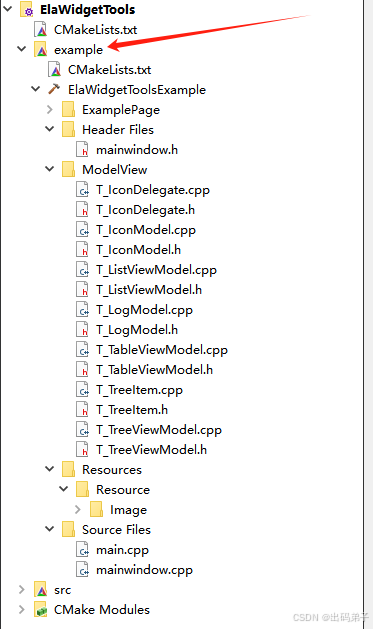Click the Resource subfolder icon
This screenshot has width=373, height=629.
(82, 490)
